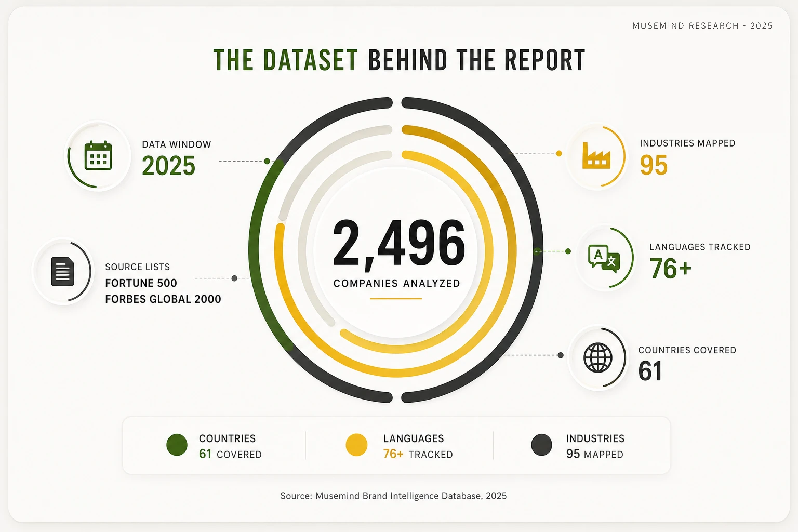Click the legend 61 COVERED text
This screenshot has height=532, width=798.
pyautogui.click(x=230, y=454)
